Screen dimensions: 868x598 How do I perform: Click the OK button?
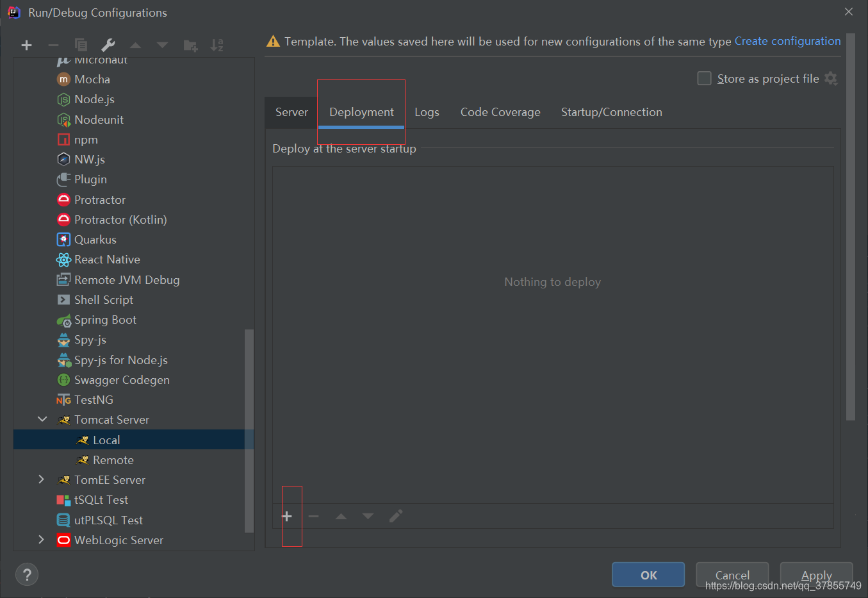coord(648,575)
